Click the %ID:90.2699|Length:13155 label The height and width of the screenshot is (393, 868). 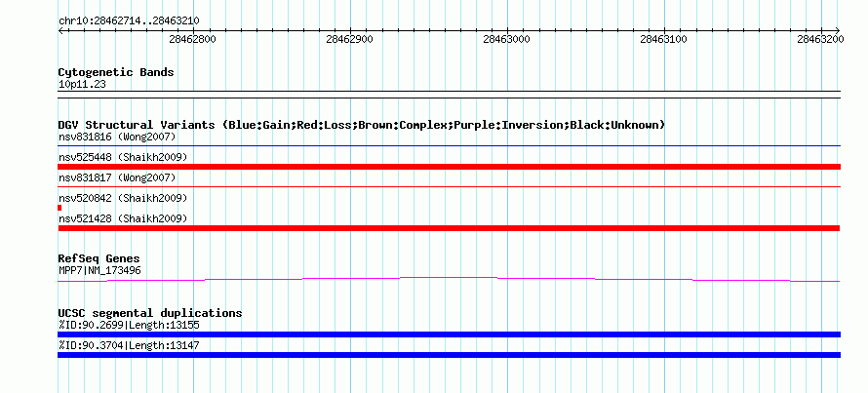pyautogui.click(x=129, y=325)
